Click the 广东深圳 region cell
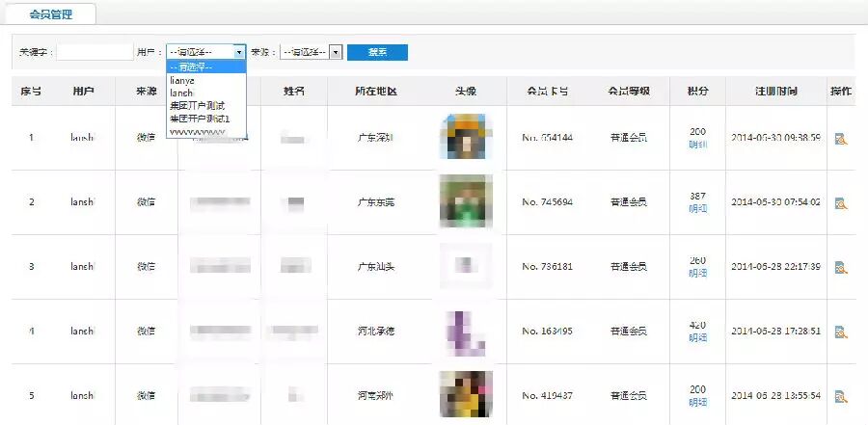 tap(376, 138)
